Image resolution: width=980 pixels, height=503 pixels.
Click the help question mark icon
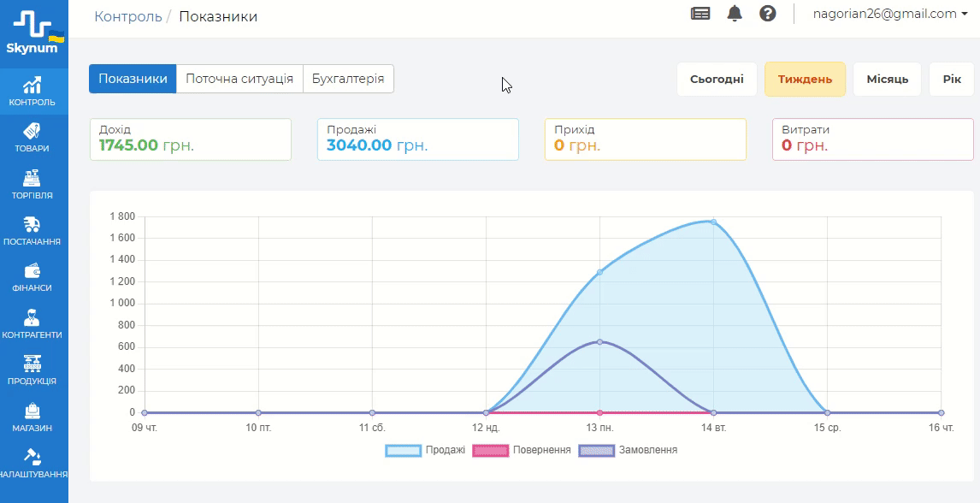point(768,14)
